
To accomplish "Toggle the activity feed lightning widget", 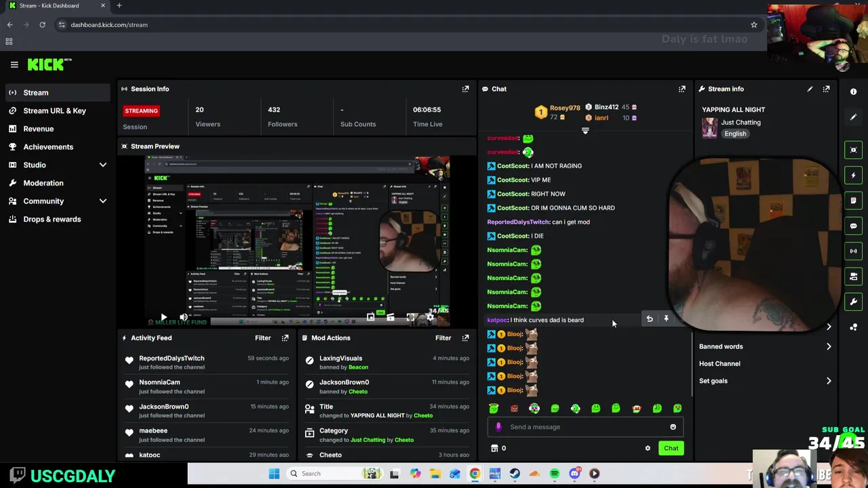I will tap(854, 176).
